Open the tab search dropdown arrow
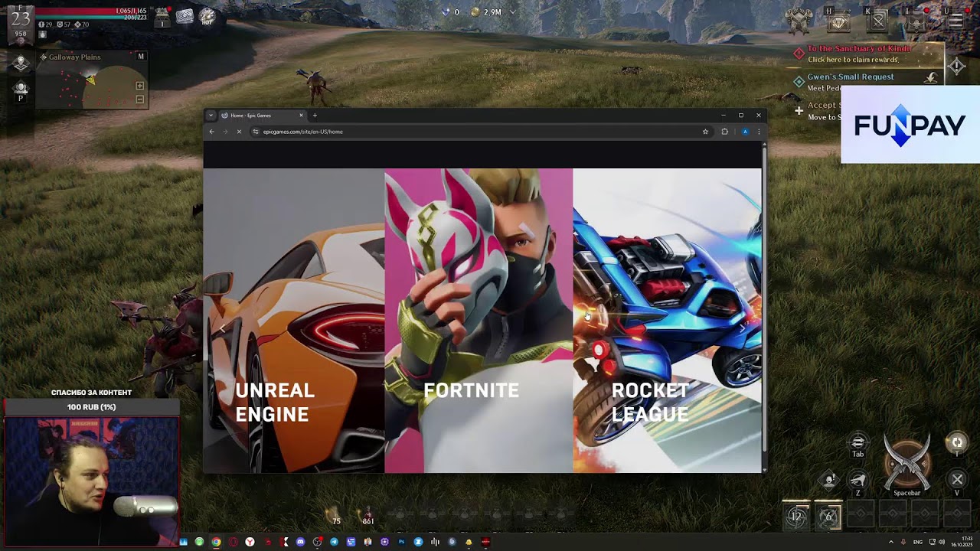 point(211,116)
